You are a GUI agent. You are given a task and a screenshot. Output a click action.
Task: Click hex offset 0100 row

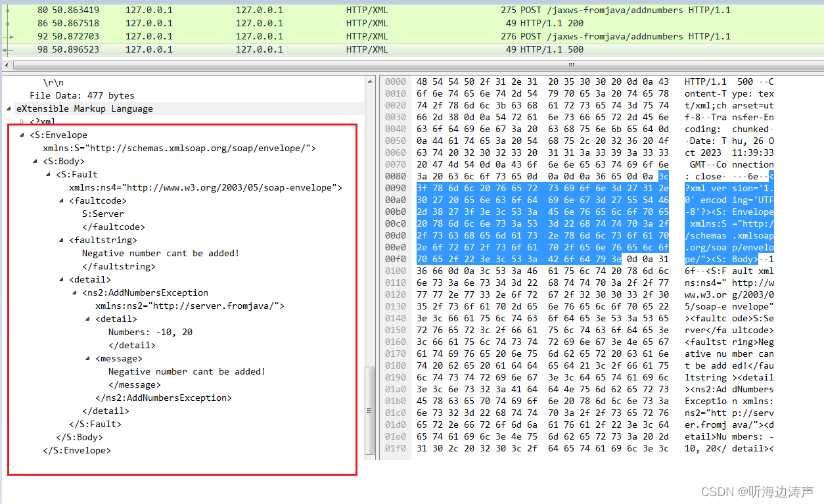[396, 271]
